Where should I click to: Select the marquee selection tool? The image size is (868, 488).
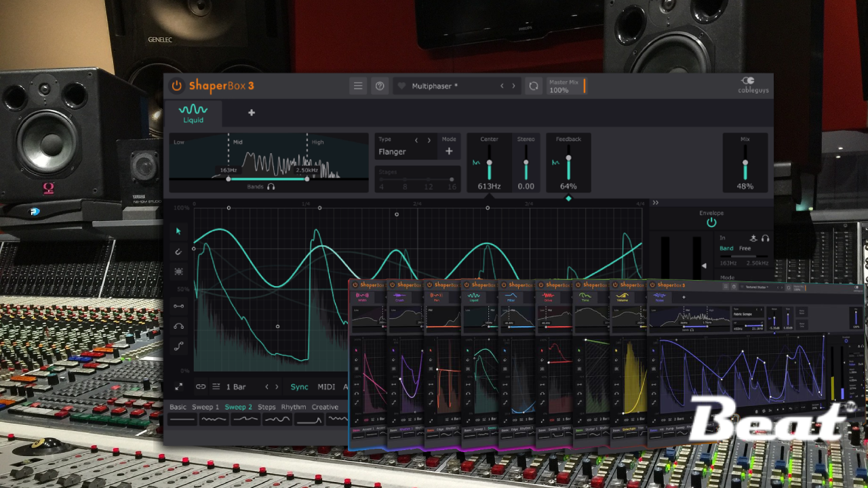(179, 272)
